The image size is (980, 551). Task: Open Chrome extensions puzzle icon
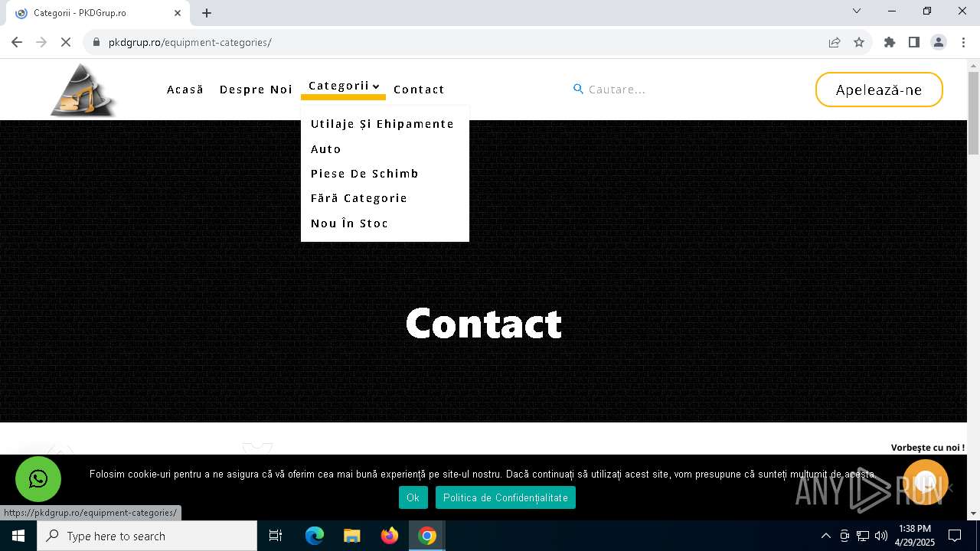pyautogui.click(x=890, y=42)
